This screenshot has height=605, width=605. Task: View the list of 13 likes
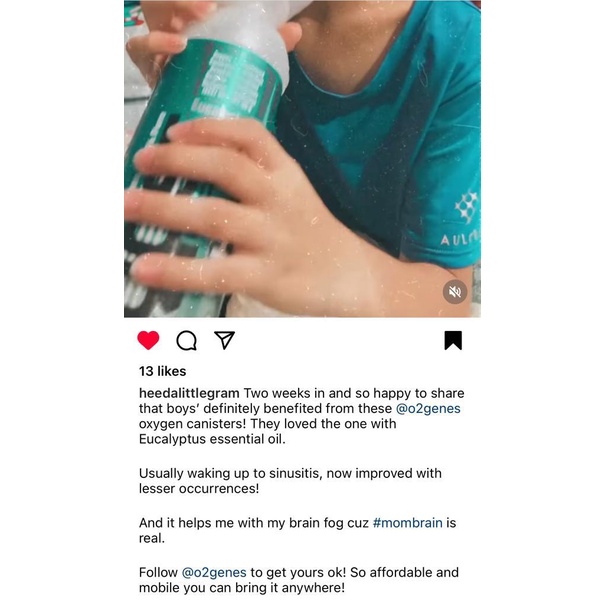coord(162,371)
